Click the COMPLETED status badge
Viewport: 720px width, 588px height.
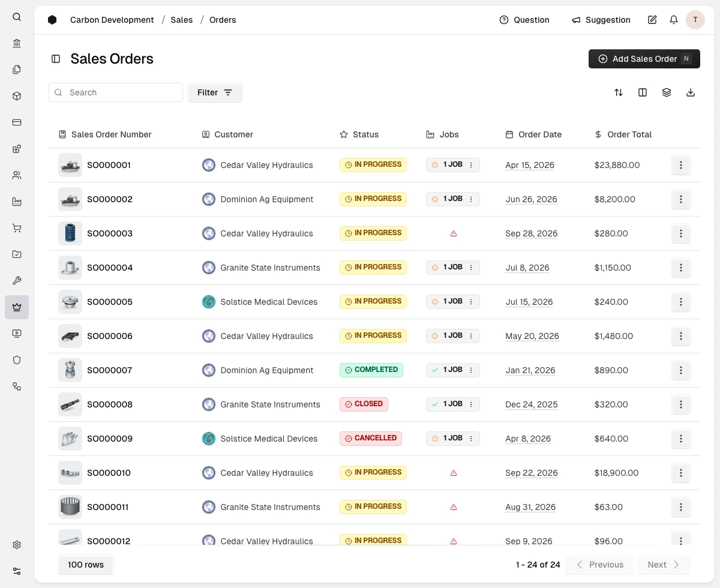point(371,370)
